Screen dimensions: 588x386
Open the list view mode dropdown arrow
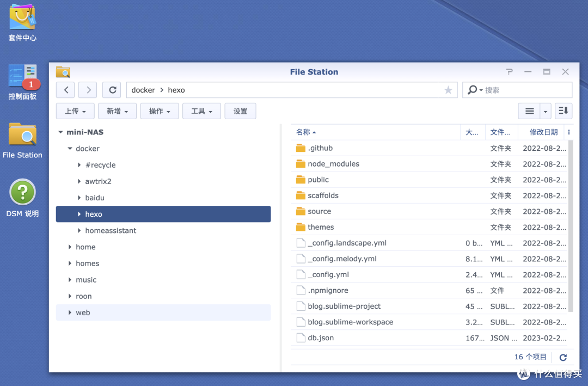[546, 111]
